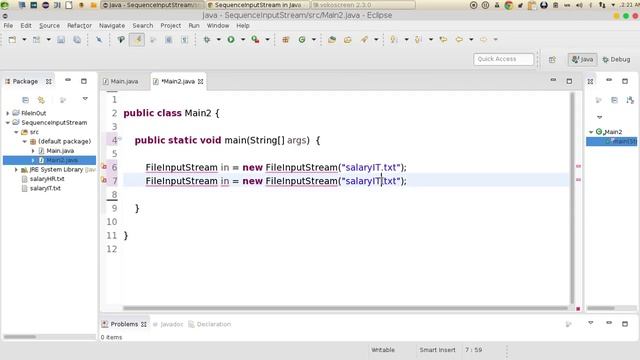The height and width of the screenshot is (360, 640).
Task: Switch to the Debug perspective
Action: pyautogui.click(x=616, y=60)
